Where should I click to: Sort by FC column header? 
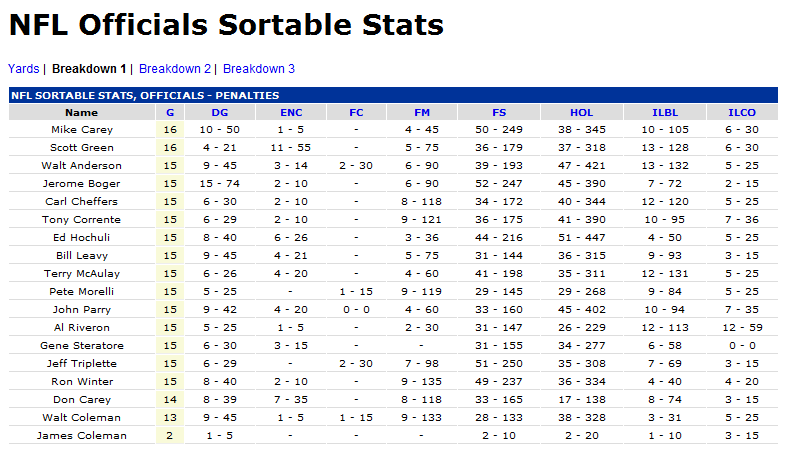356,112
